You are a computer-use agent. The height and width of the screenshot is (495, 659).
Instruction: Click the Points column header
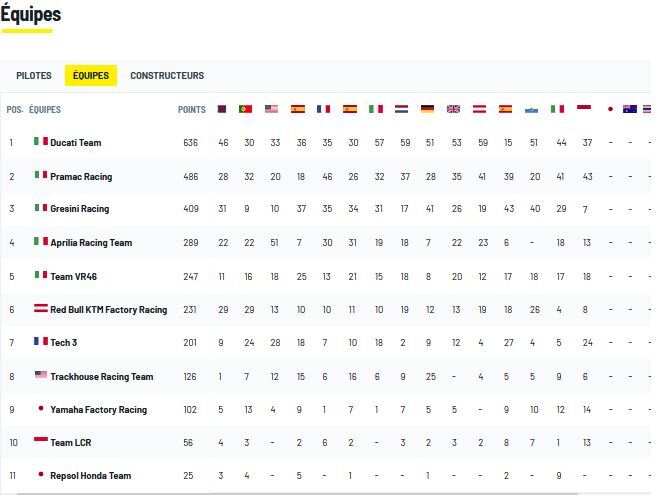tap(192, 110)
